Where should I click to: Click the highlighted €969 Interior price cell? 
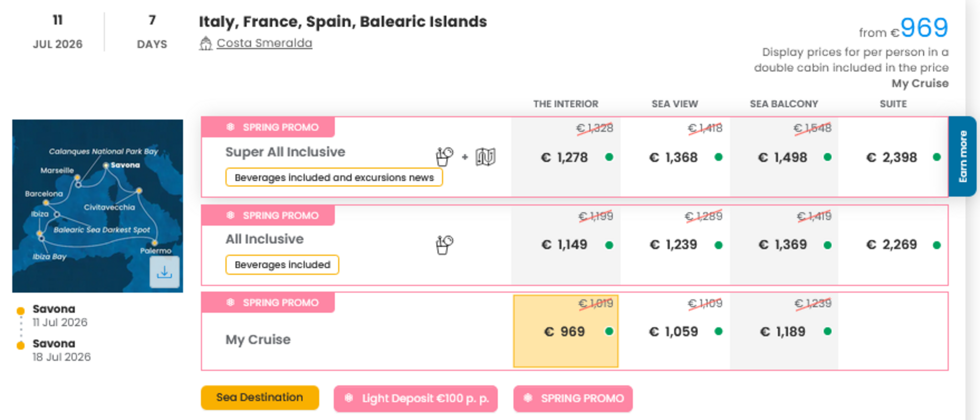pos(565,331)
